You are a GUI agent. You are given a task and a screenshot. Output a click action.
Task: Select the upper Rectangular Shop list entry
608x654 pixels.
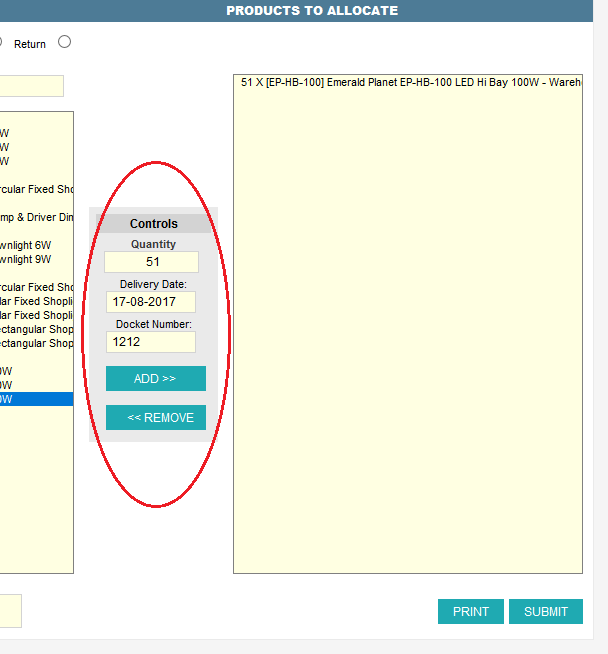[36, 329]
